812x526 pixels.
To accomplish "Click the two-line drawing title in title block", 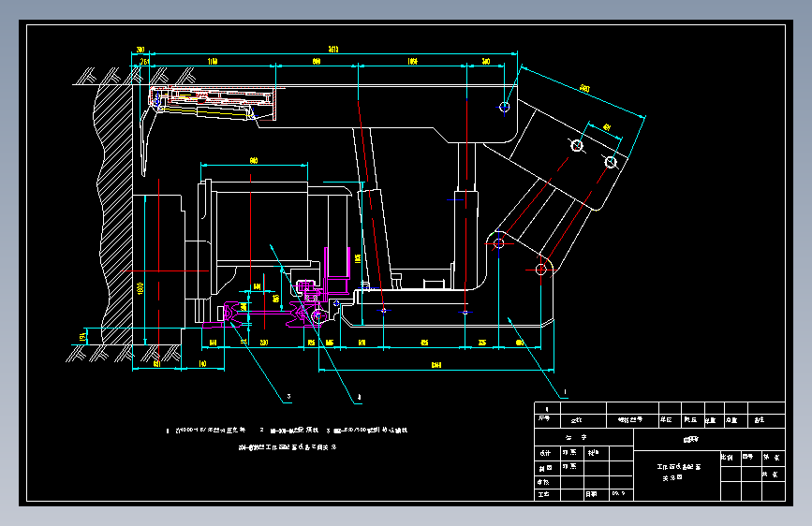I will pos(678,472).
